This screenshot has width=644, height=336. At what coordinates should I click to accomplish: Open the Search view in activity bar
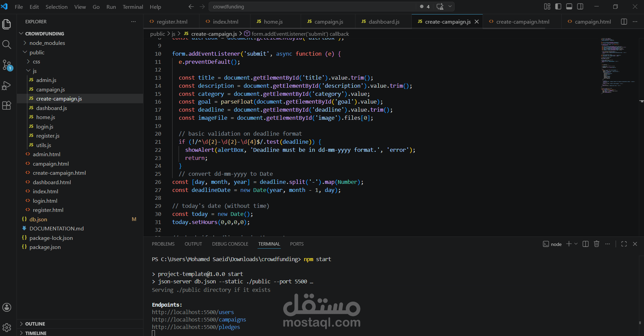coord(7,45)
